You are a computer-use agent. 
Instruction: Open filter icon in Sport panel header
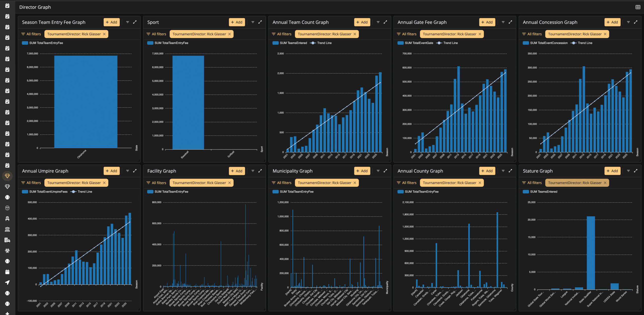pos(253,22)
